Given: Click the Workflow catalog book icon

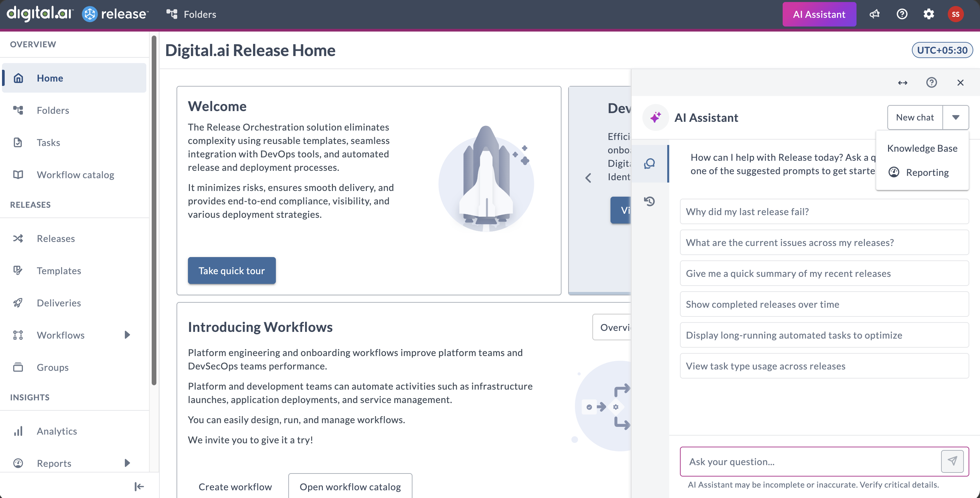Looking at the screenshot, I should (18, 175).
